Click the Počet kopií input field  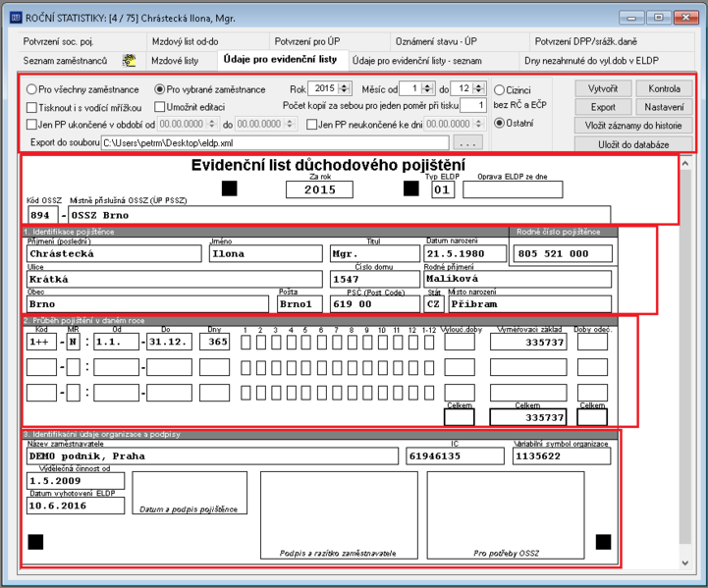click(472, 106)
